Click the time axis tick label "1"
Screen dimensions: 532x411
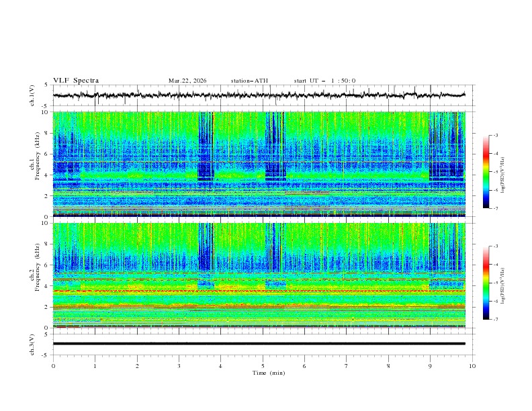point(95,366)
